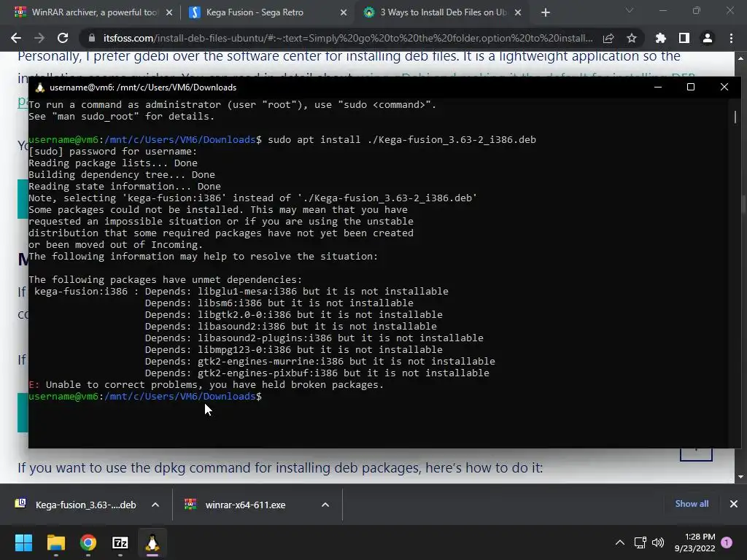Close the Ubuntu terminal window
This screenshot has width=747, height=560.
click(724, 87)
